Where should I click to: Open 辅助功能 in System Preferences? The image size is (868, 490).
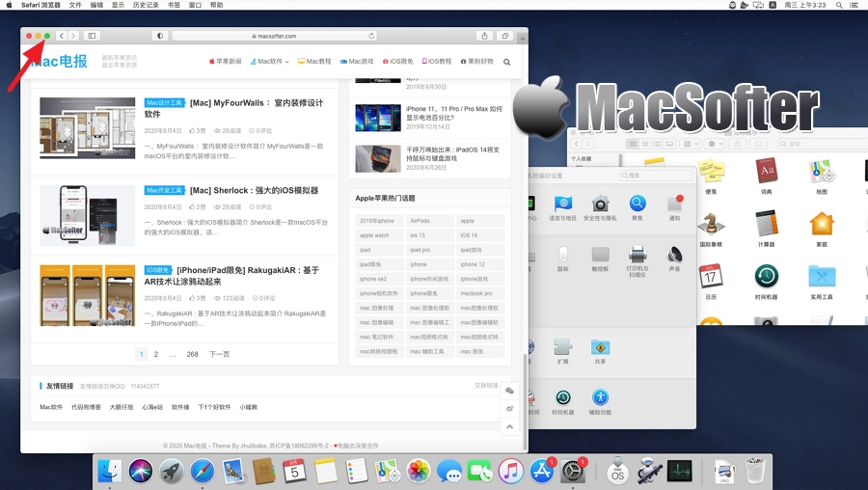pos(600,402)
